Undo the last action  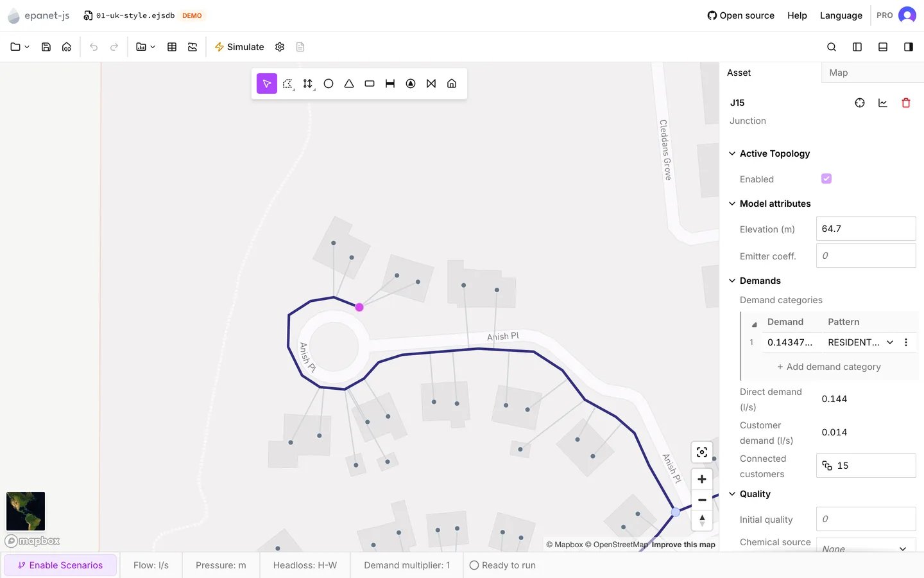click(x=94, y=47)
